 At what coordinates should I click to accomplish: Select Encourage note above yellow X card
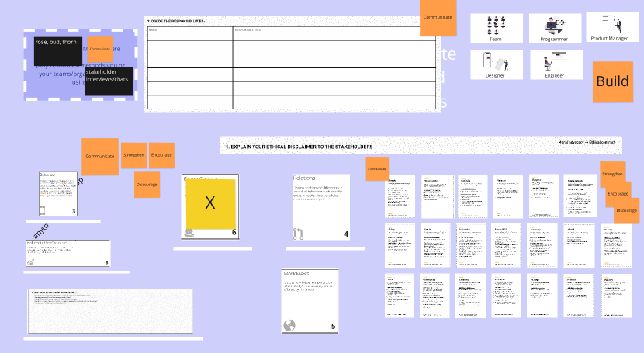[x=161, y=155]
